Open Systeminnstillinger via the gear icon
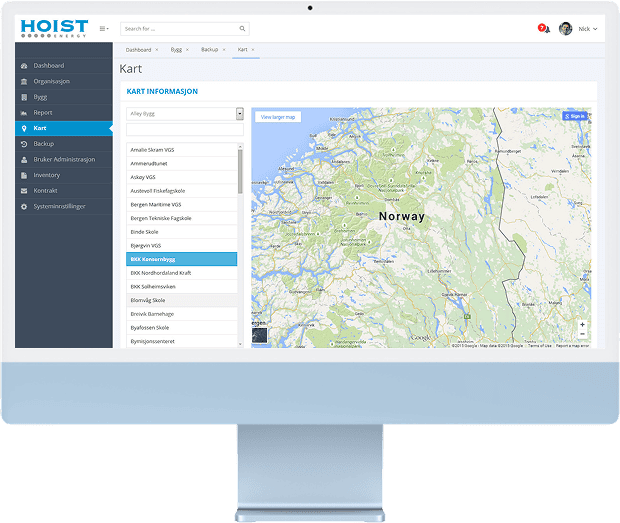Image resolution: width=620 pixels, height=523 pixels. [24, 206]
